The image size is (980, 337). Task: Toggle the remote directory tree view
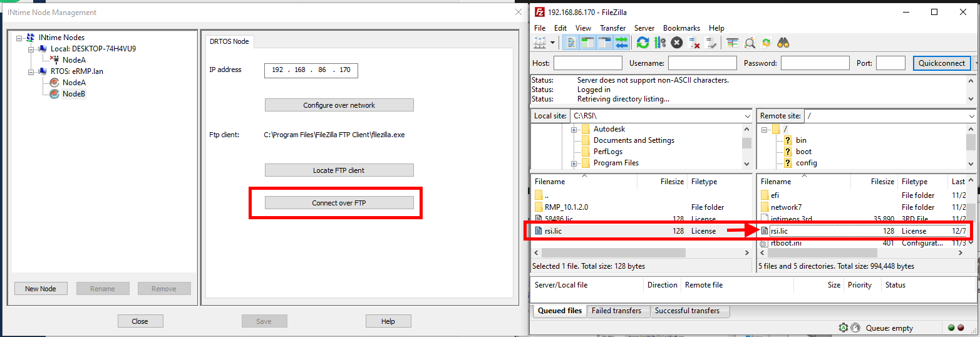click(604, 43)
